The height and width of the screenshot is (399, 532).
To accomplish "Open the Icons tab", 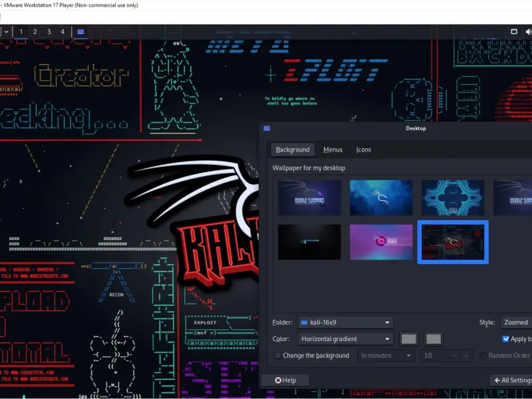I will tap(363, 150).
